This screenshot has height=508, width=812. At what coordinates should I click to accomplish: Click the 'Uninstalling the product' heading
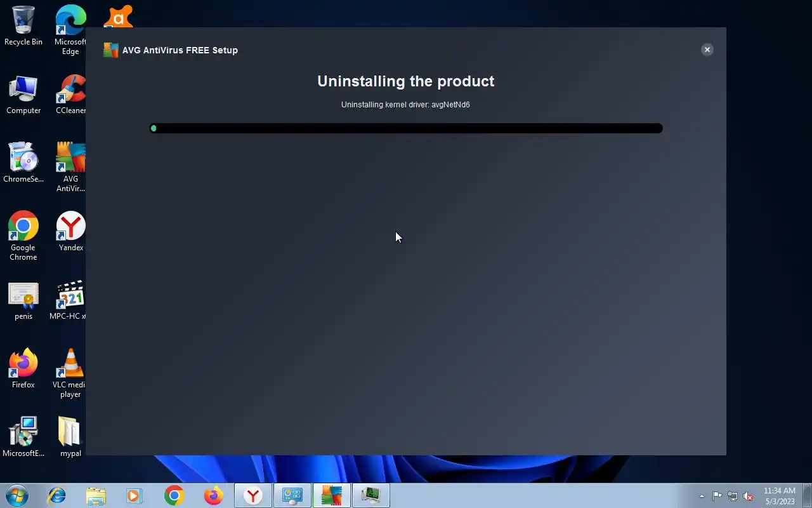(406, 81)
